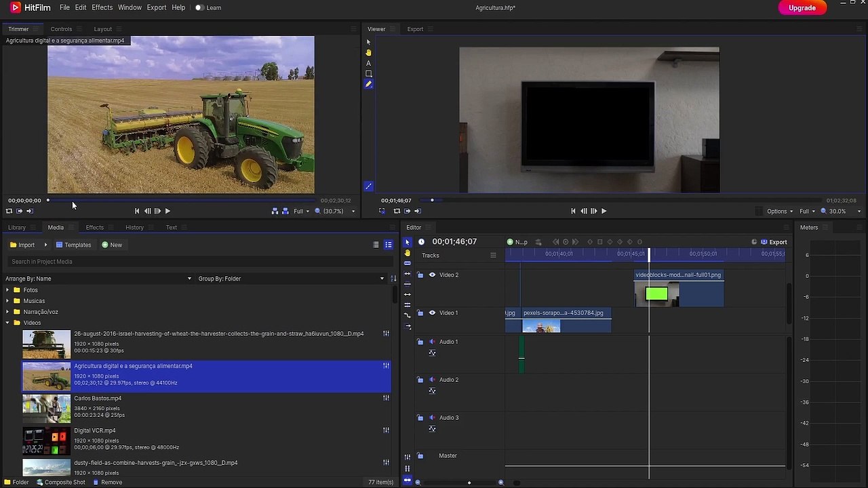Viewport: 868px width, 488px height.
Task: Open properties icon for Digital VCR.mp4
Action: (x=386, y=430)
